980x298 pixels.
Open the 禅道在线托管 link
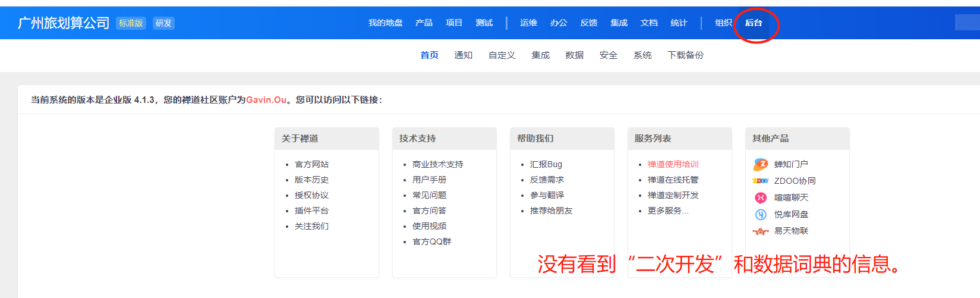[673, 180]
